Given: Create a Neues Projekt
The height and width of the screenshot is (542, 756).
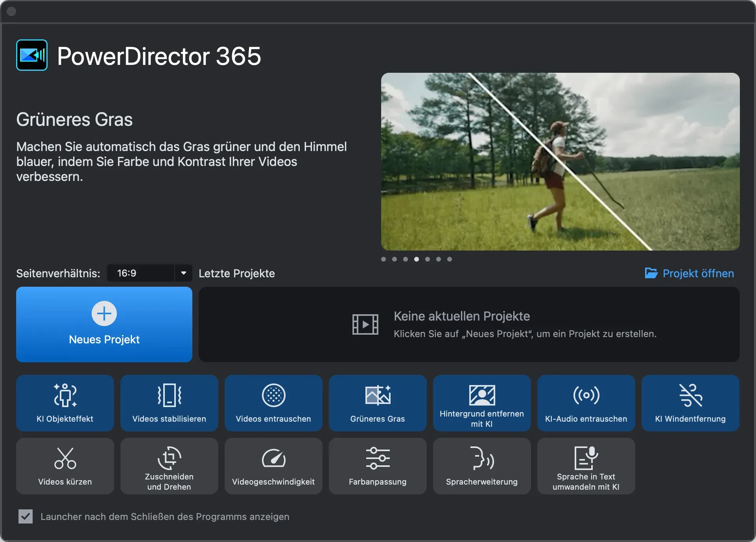Looking at the screenshot, I should (104, 324).
